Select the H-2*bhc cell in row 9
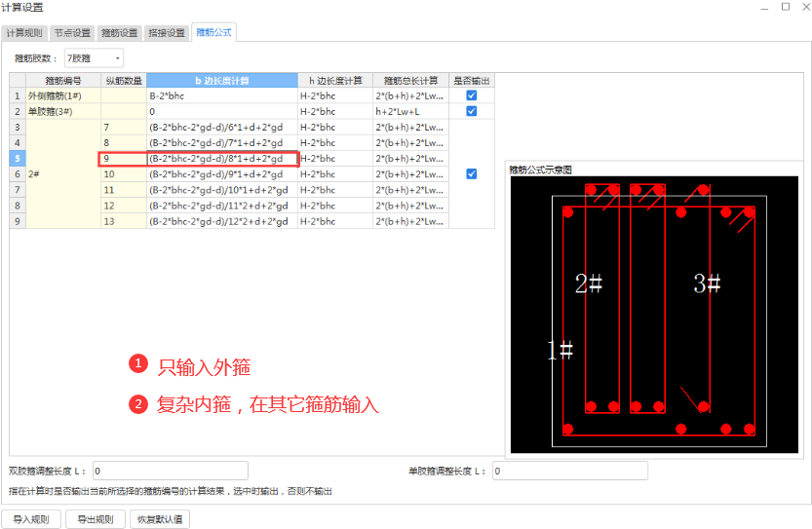The image size is (812, 529). 335,221
